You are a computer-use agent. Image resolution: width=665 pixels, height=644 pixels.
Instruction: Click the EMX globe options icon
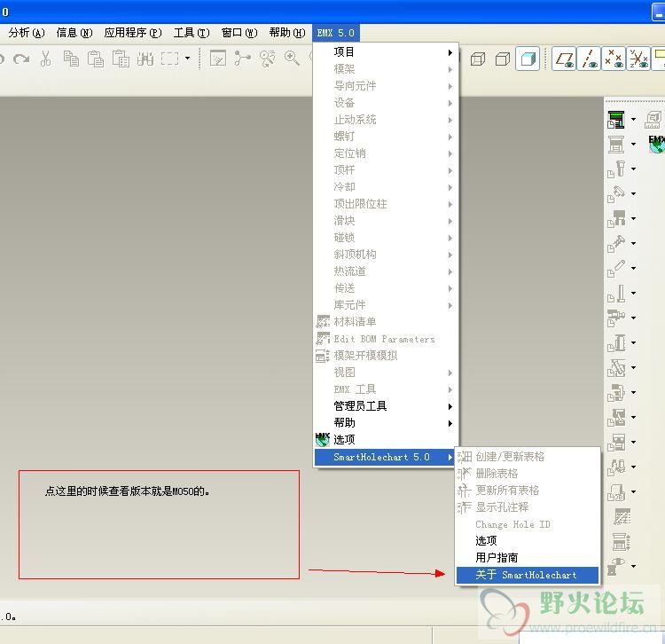pos(656,145)
